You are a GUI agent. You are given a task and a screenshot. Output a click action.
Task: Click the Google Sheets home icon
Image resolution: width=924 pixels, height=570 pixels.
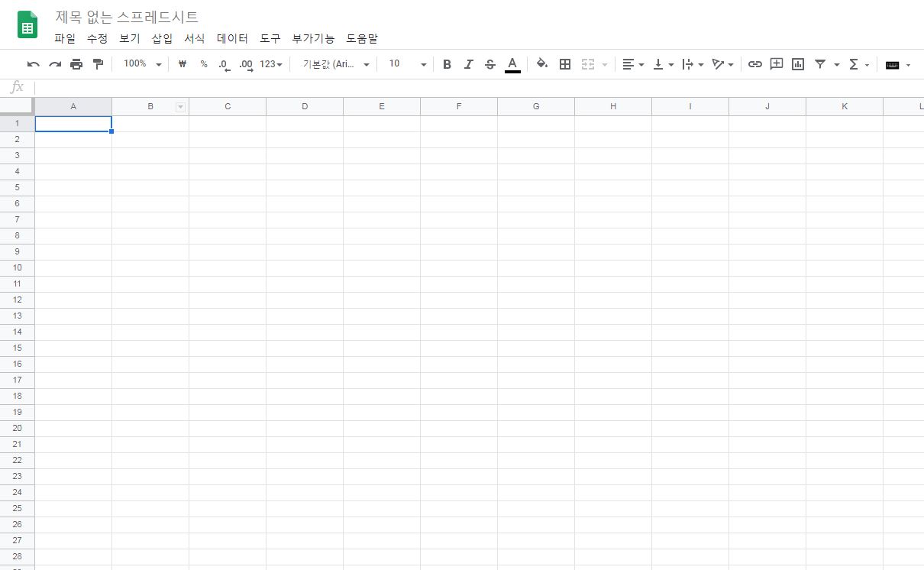(27, 25)
